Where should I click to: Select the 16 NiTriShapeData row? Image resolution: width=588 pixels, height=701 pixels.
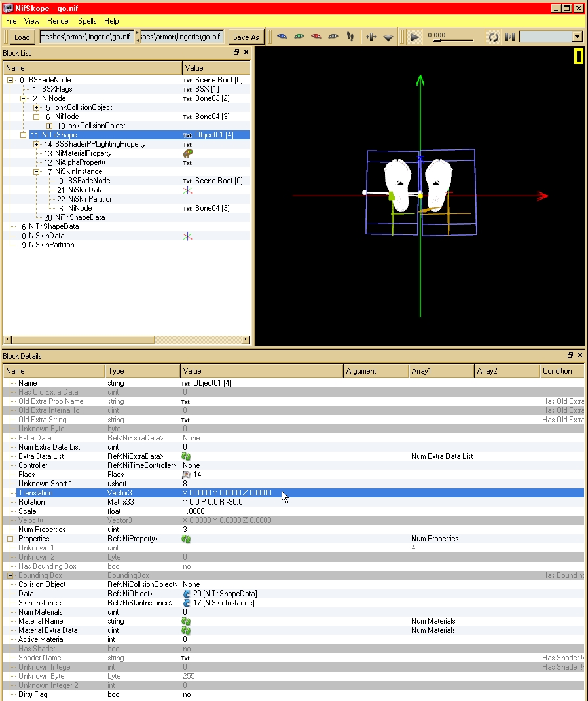126,226
